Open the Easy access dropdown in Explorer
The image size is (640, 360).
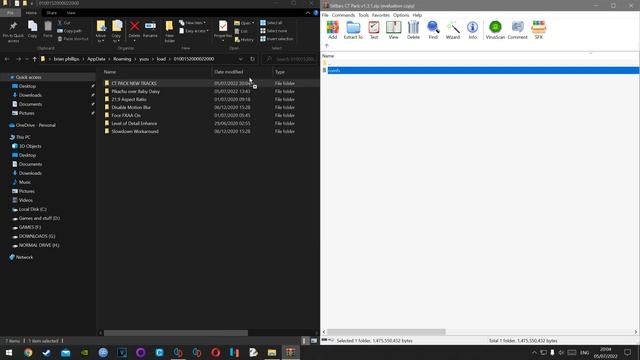pyautogui.click(x=194, y=31)
